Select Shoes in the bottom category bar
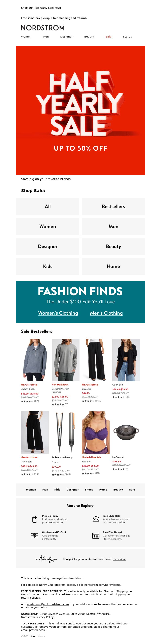 click(x=89, y=490)
